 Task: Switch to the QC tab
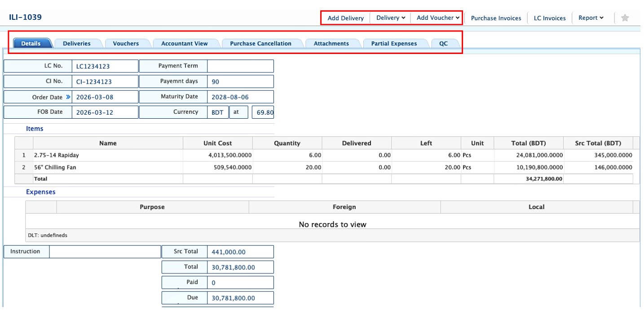pyautogui.click(x=443, y=44)
